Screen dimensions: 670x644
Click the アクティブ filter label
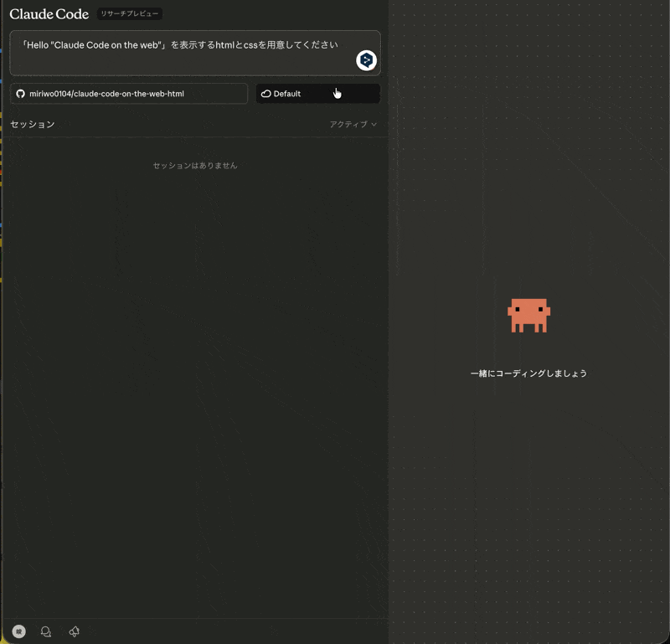pos(348,123)
